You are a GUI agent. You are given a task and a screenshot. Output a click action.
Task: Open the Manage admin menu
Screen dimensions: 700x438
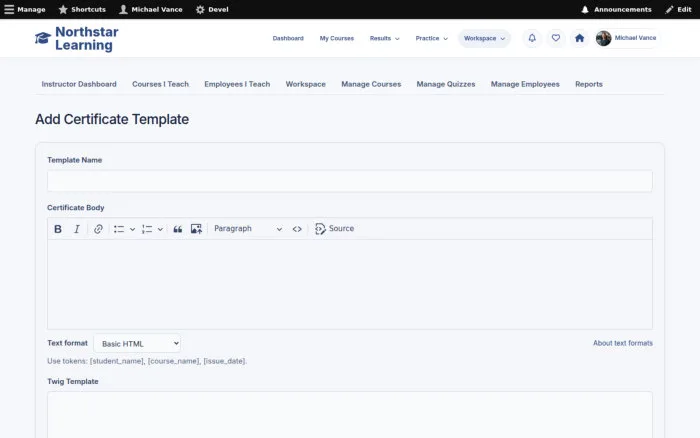25,9
